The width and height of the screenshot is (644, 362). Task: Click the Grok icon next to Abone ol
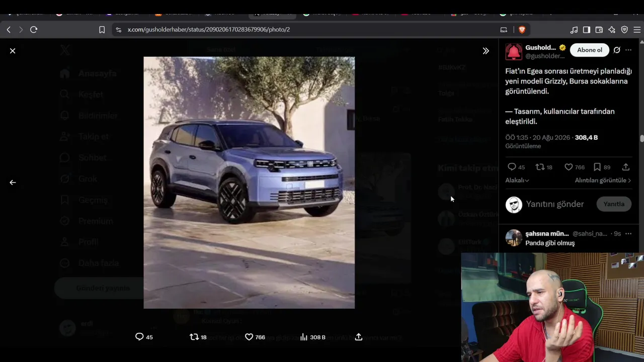617,50
